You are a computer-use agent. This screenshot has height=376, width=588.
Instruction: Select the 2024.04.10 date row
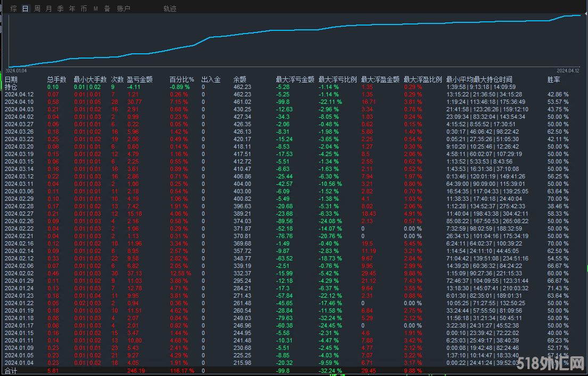tap(19, 102)
